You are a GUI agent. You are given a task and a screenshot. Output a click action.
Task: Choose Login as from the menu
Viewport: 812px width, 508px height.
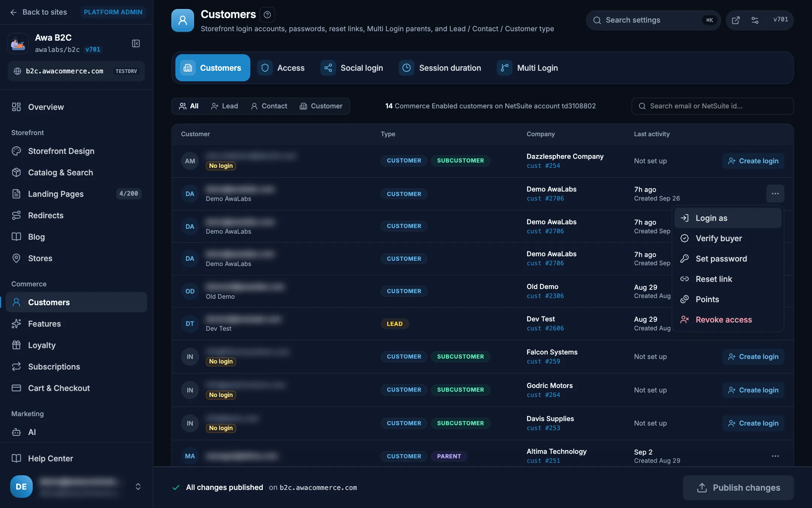[x=728, y=218]
